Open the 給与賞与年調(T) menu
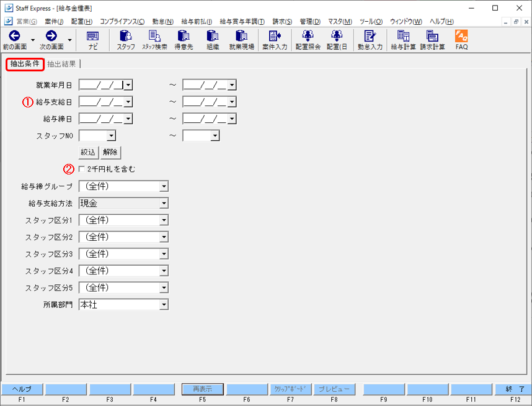Viewport: 532px width, 406px height. pos(242,21)
